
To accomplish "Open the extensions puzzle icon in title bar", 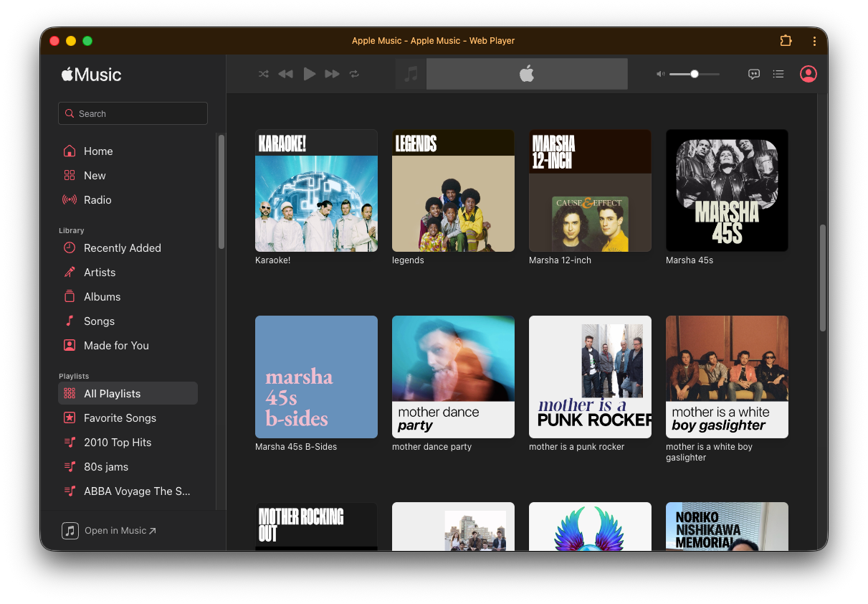I will (x=786, y=41).
